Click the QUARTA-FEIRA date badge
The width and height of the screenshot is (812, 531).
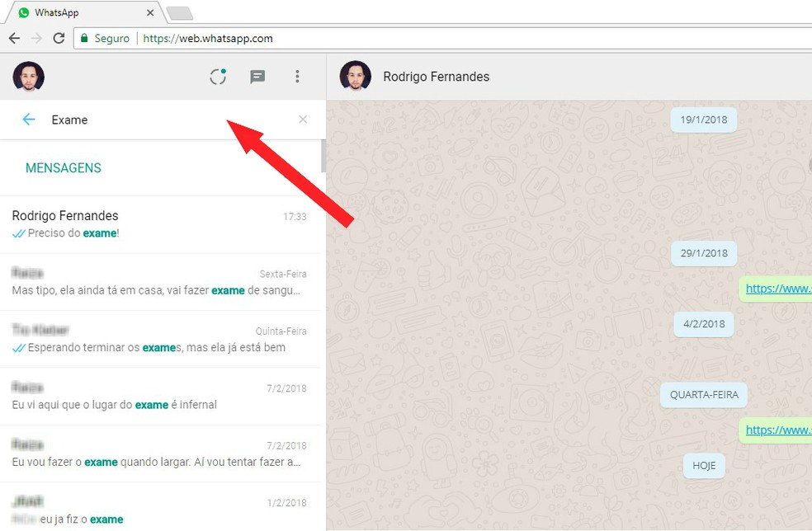(704, 395)
